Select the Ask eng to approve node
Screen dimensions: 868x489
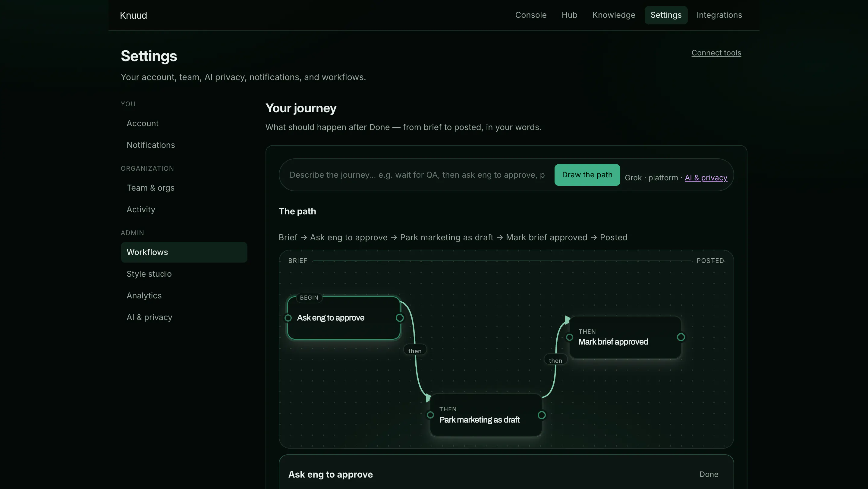coord(344,318)
